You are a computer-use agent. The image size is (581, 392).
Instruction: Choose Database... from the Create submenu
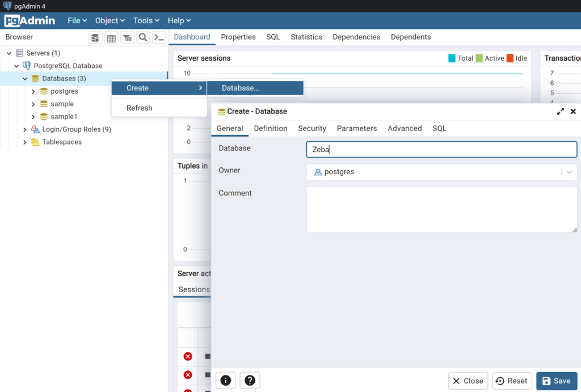point(255,88)
